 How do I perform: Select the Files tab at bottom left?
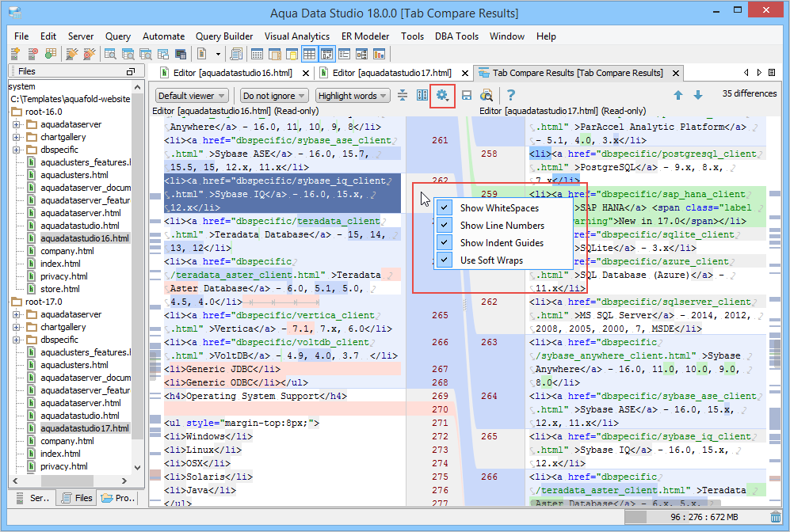(x=76, y=499)
